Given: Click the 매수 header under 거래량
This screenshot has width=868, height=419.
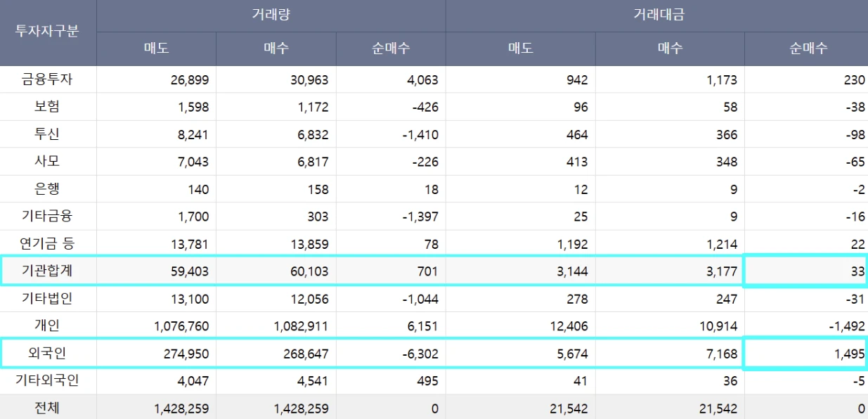Looking at the screenshot, I should coord(276,49).
